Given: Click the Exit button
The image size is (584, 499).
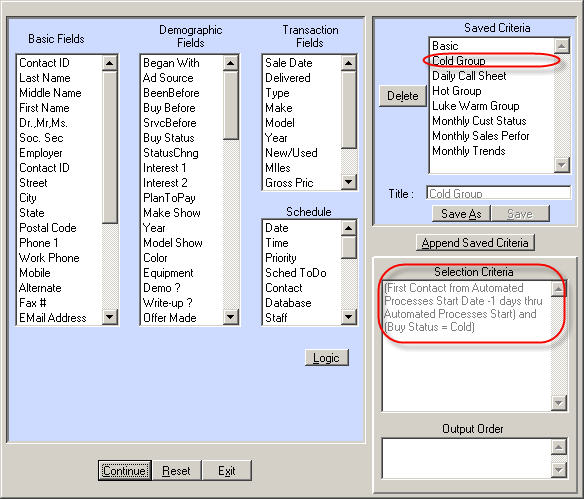Looking at the screenshot, I should pos(226,470).
